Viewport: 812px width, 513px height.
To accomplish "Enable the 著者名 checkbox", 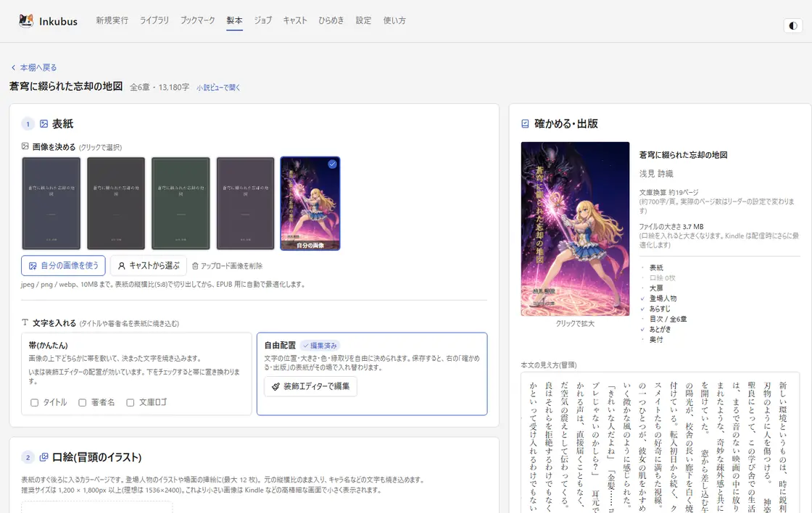I will (x=83, y=402).
